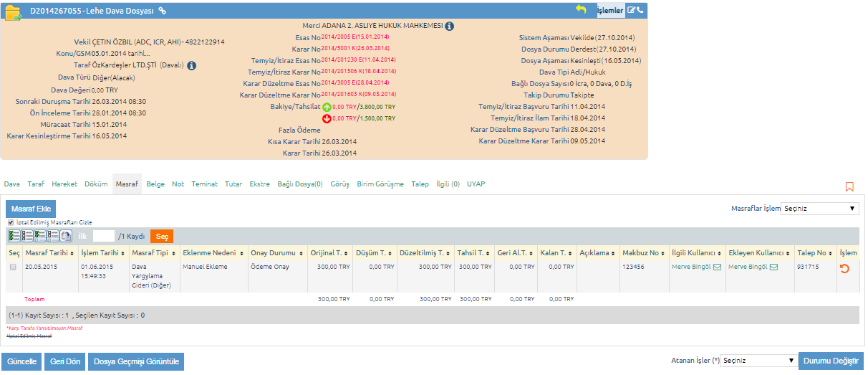Image resolution: width=868 pixels, height=375 pixels.
Task: Click the Masraf Ekle button
Action: (31, 209)
